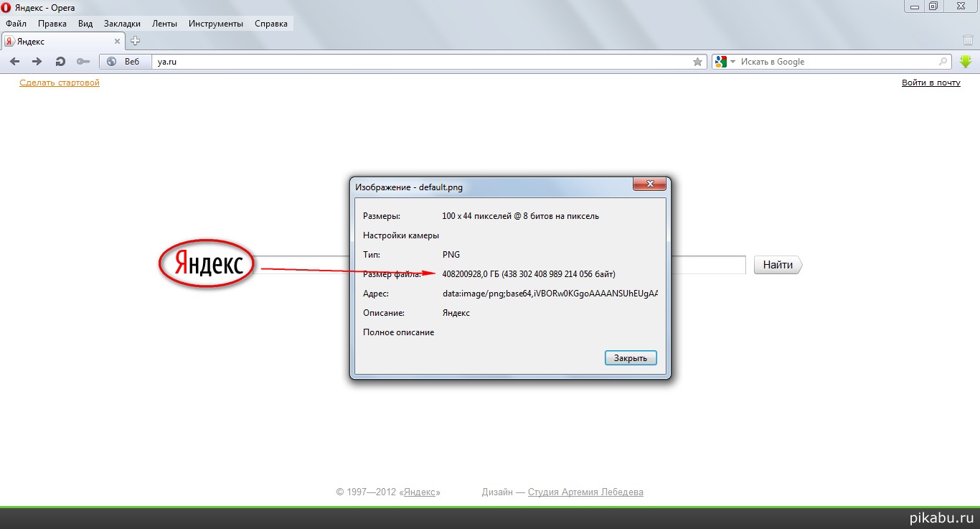
Task: Click the Сделать стартовой link
Action: click(x=60, y=83)
